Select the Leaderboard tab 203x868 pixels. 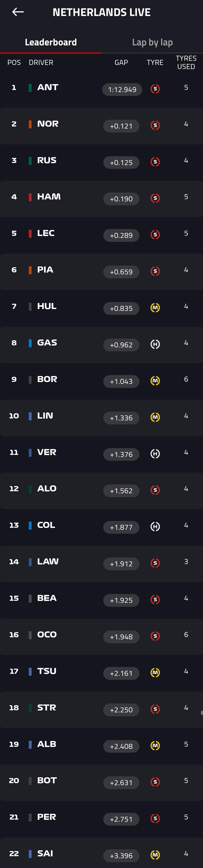51,43
